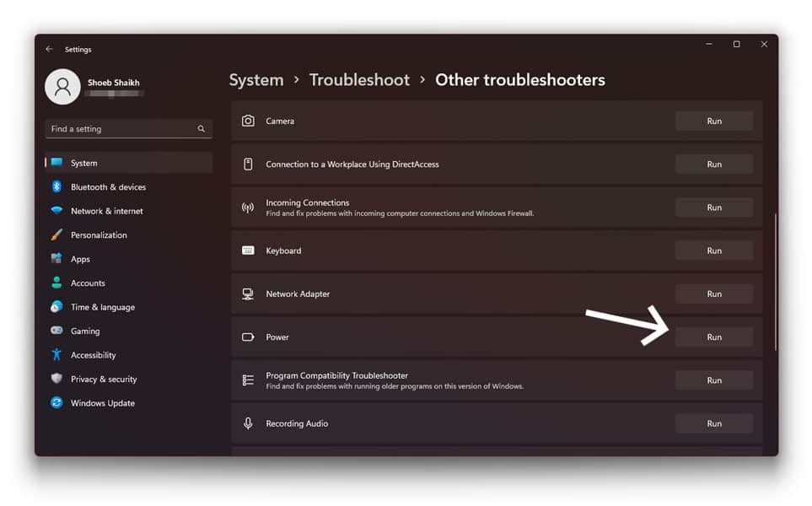The height and width of the screenshot is (506, 812).
Task: Click the Personalization paintbrush icon
Action: pos(57,234)
